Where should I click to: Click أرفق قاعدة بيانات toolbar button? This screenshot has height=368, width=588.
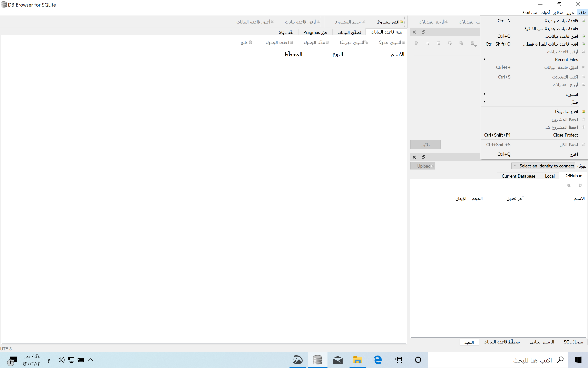tap(302, 22)
